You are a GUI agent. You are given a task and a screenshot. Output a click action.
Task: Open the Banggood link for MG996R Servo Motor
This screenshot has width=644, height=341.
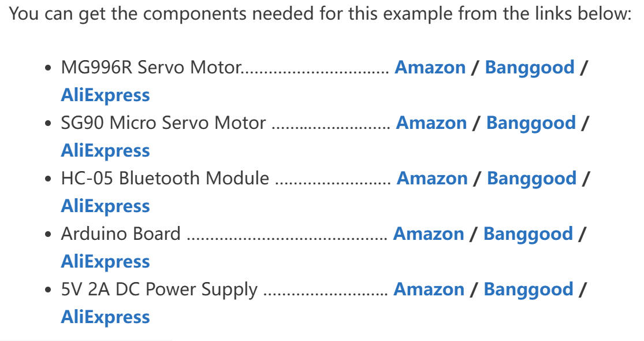click(530, 69)
